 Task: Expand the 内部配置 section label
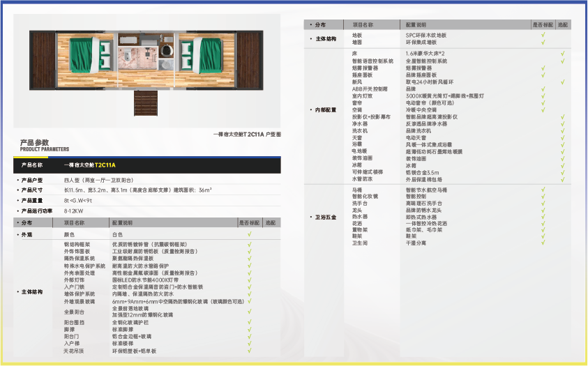click(x=325, y=109)
